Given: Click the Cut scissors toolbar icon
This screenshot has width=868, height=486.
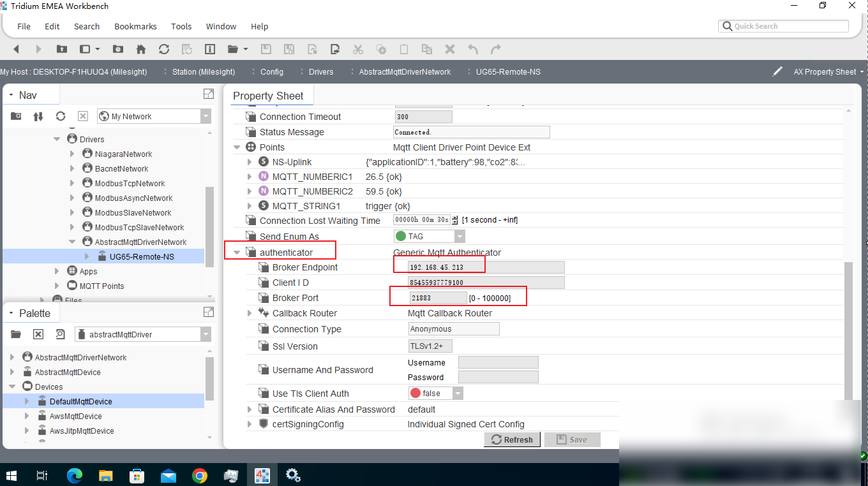Looking at the screenshot, I should click(357, 49).
